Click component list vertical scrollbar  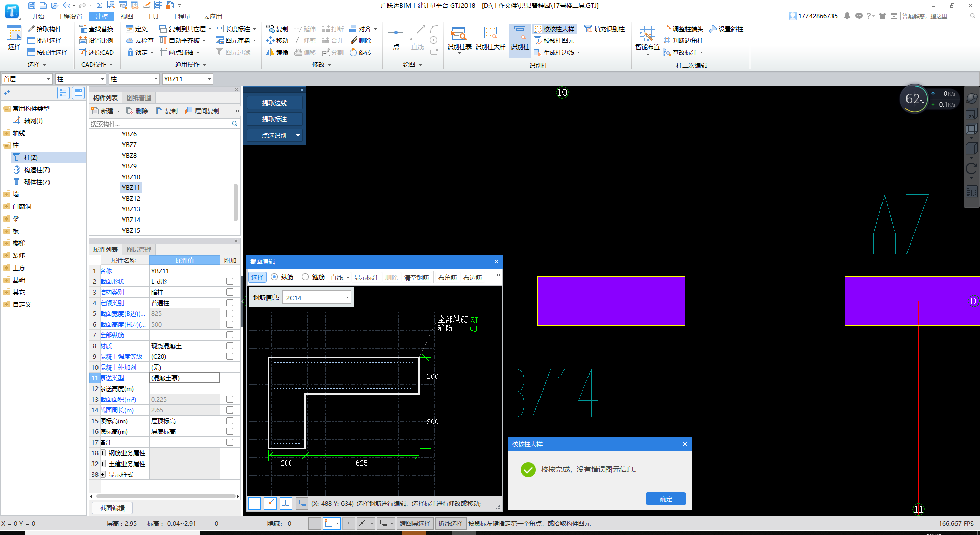(236, 202)
